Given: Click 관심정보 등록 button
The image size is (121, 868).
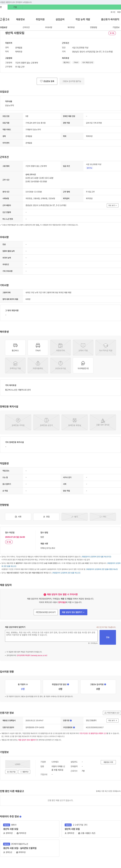Looking at the screenshot, I should [47, 81].
